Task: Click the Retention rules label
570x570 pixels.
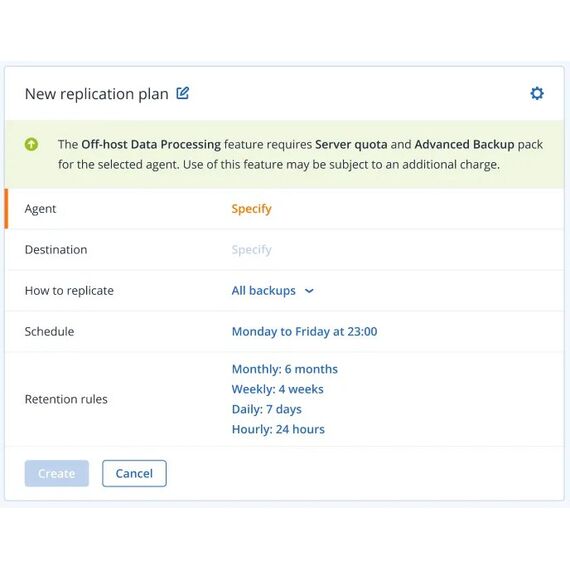Action: 66,399
